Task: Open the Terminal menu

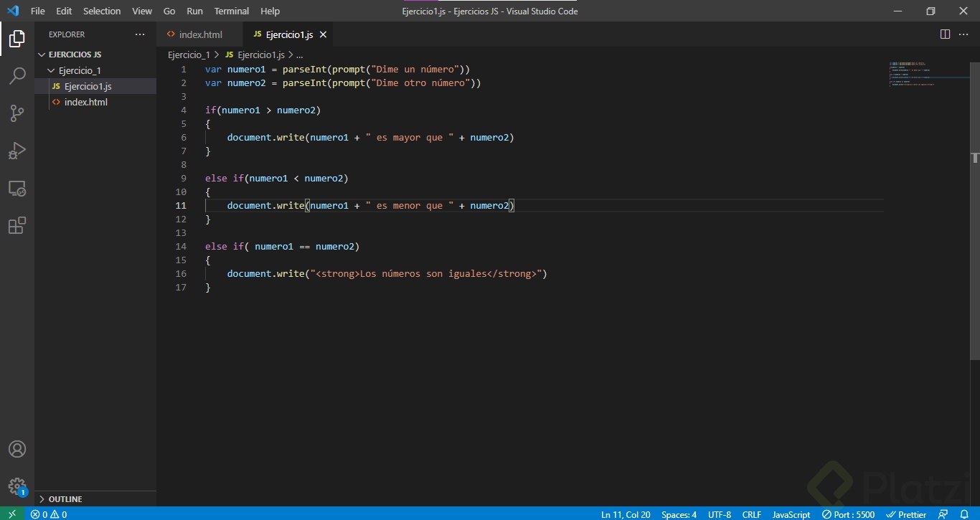Action: [x=232, y=11]
